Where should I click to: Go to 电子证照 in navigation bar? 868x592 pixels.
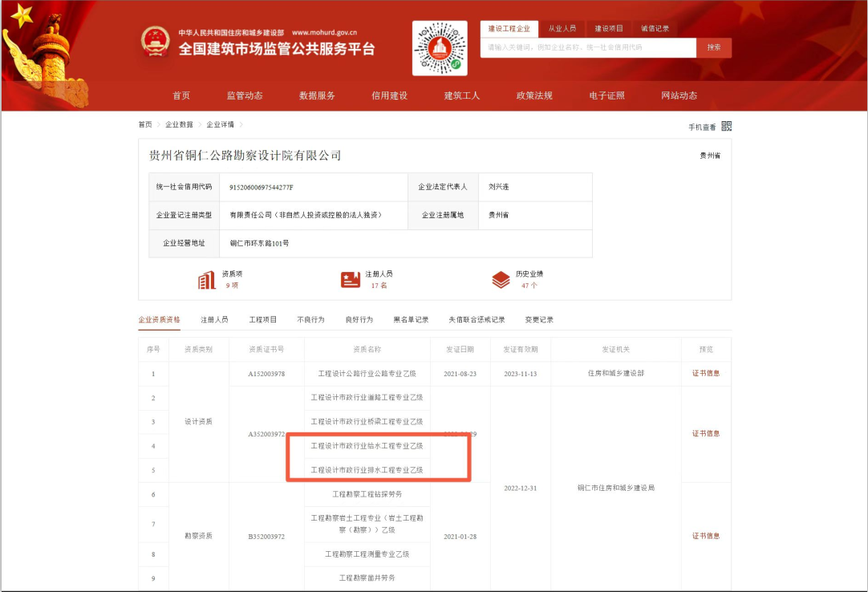click(606, 95)
